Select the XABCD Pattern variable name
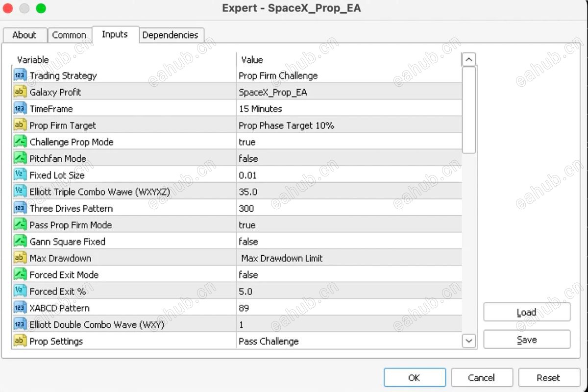588x392 pixels. [59, 308]
